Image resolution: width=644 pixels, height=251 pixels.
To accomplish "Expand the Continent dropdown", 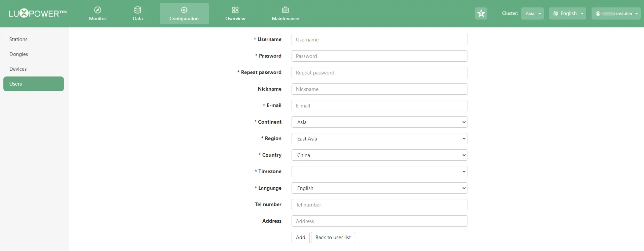I will click(x=379, y=122).
